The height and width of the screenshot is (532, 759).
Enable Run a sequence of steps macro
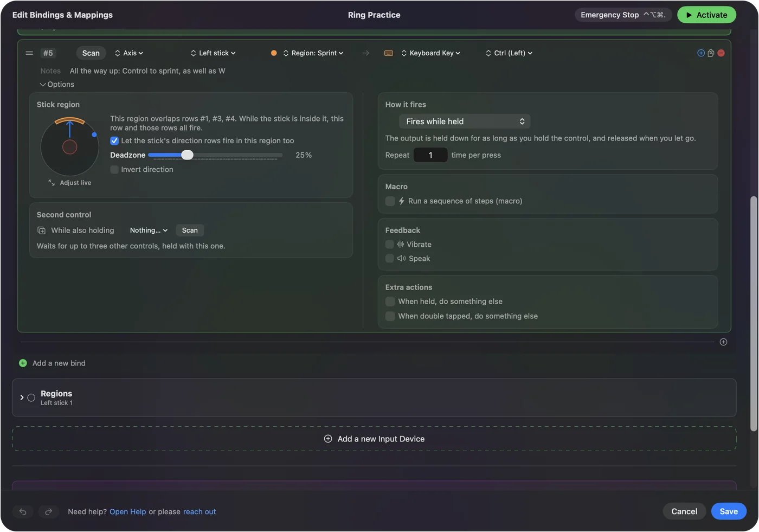(x=390, y=201)
